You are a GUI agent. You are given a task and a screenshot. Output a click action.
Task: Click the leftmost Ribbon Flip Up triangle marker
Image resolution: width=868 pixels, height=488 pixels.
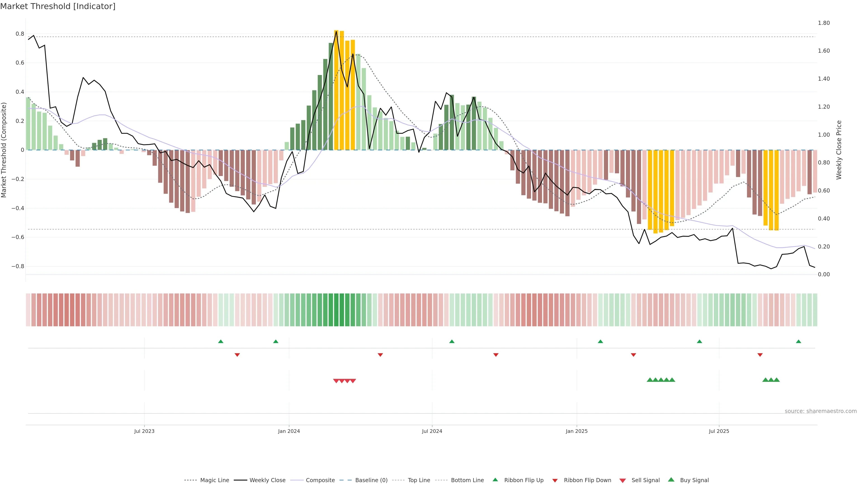[221, 342]
